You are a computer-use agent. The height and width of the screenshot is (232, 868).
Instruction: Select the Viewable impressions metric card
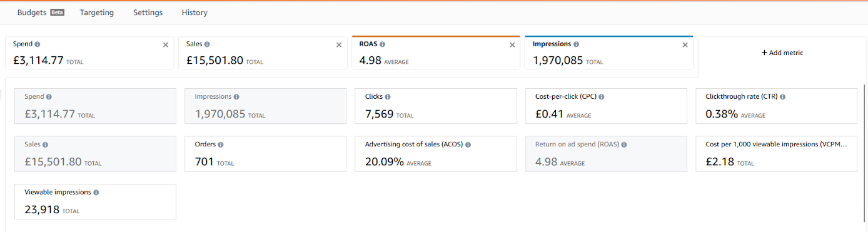tap(95, 201)
